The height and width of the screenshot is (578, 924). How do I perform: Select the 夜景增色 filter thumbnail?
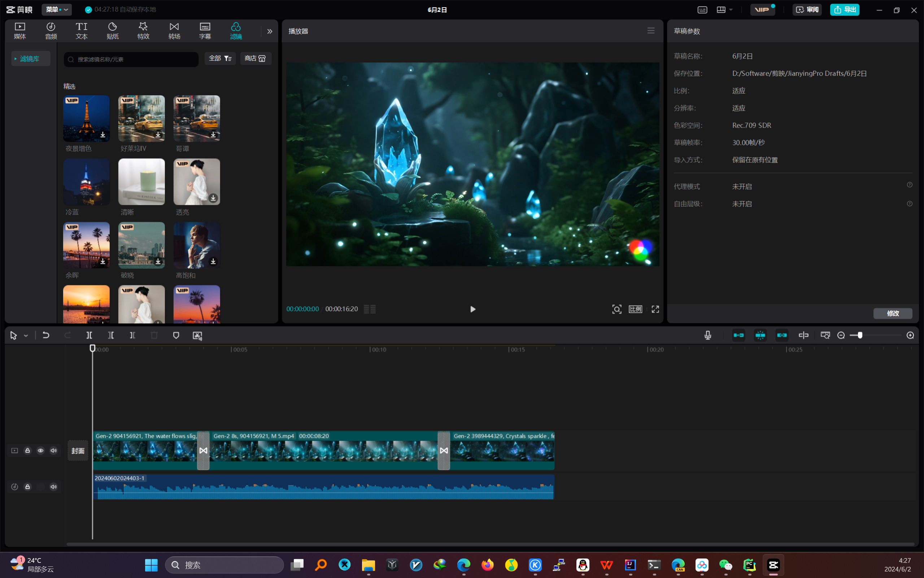[x=86, y=118]
